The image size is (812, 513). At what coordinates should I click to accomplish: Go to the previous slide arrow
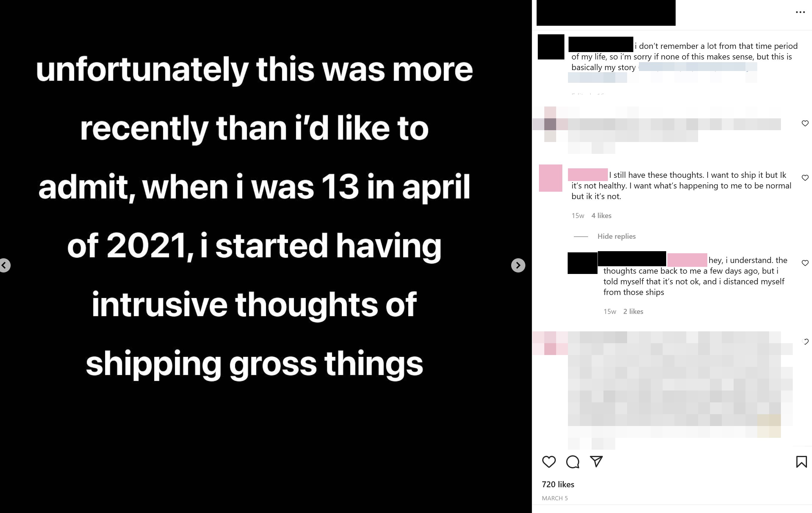[5, 265]
